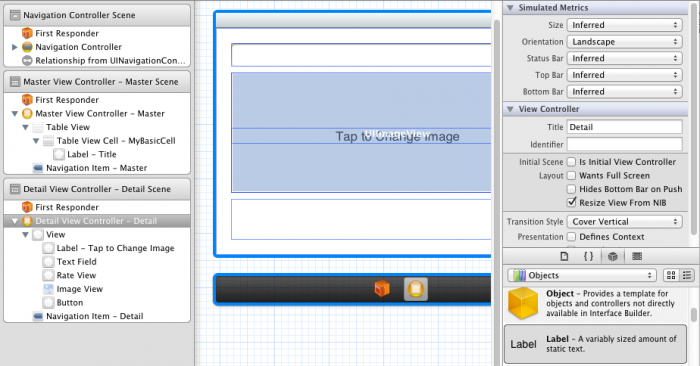Open the File Template library icon

tap(564, 256)
